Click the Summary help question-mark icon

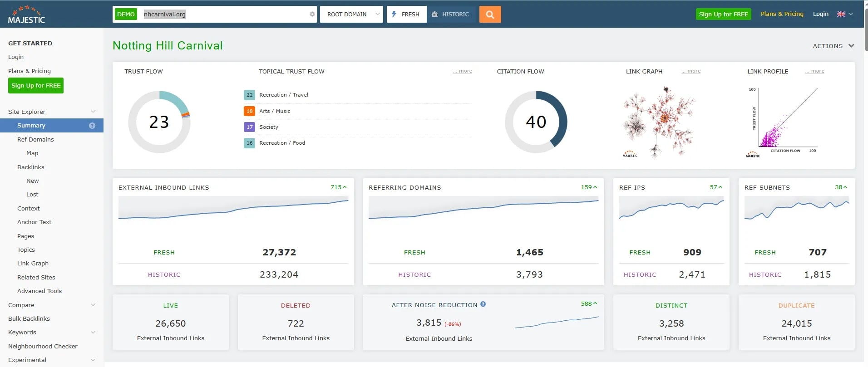click(x=92, y=126)
